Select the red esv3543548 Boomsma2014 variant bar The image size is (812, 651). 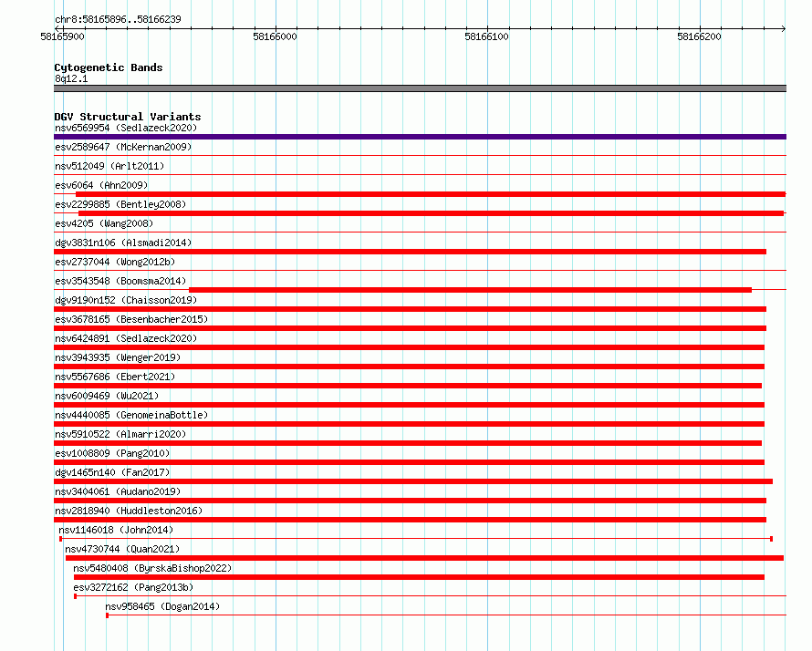[470, 290]
